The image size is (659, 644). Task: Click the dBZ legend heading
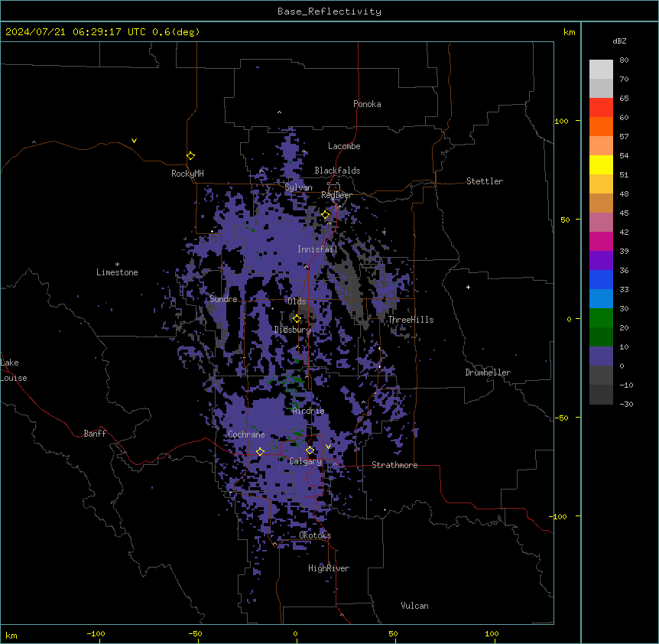pos(619,41)
